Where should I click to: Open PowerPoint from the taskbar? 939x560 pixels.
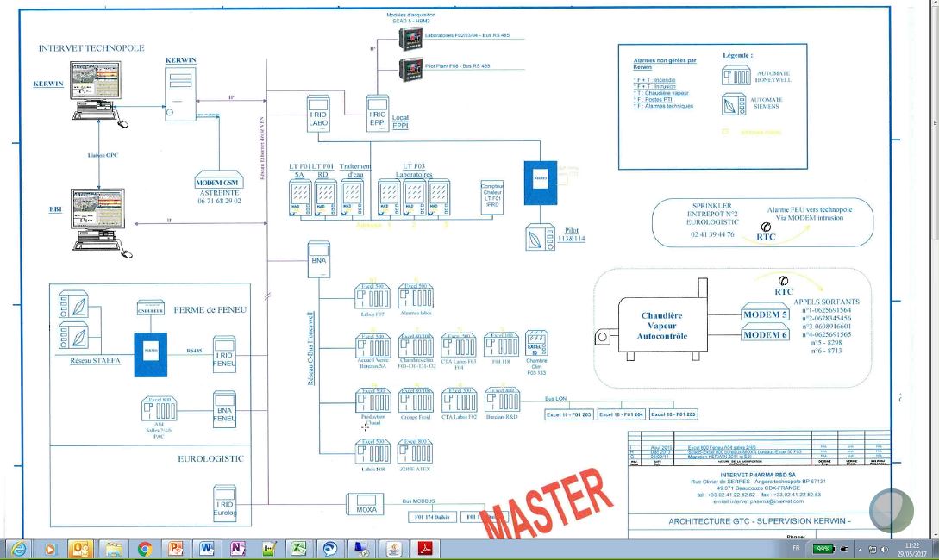[176, 549]
